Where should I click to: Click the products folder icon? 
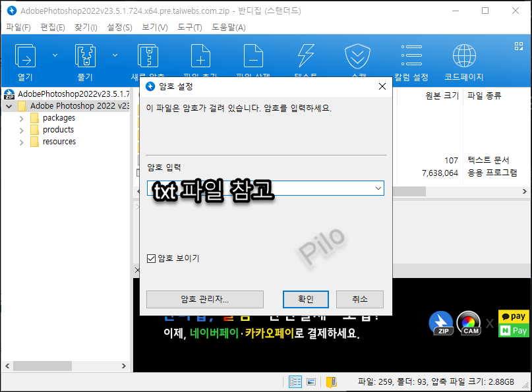pyautogui.click(x=34, y=130)
